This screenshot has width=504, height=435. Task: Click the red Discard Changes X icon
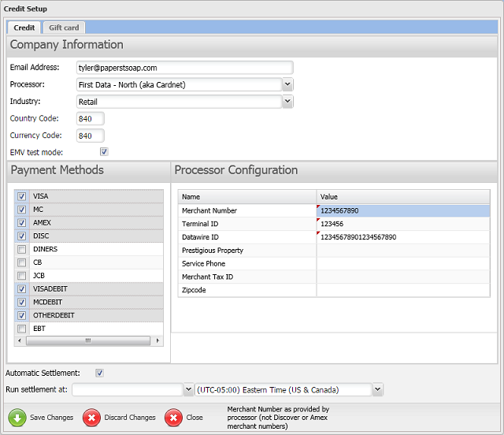pyautogui.click(x=91, y=418)
